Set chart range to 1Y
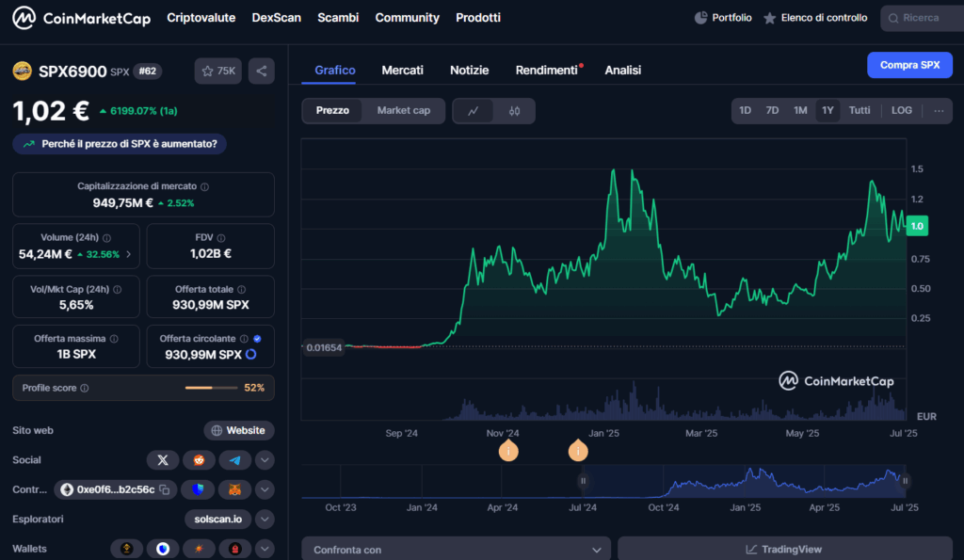The height and width of the screenshot is (560, 964). pyautogui.click(x=827, y=111)
